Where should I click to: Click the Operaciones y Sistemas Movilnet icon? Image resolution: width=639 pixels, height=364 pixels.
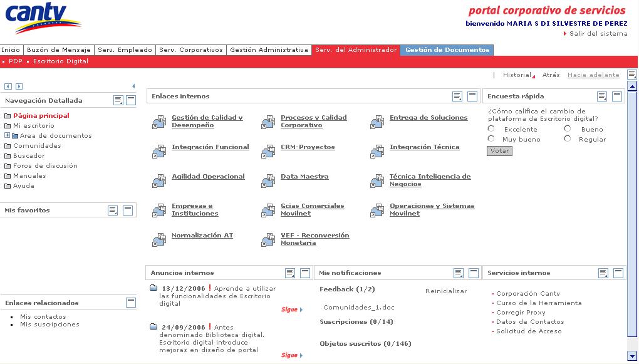coord(377,210)
